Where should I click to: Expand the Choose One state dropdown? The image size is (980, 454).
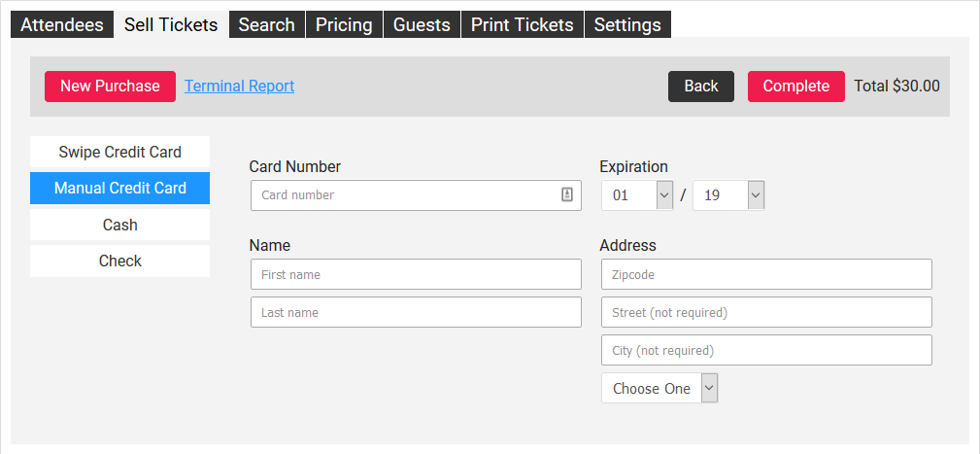point(659,389)
